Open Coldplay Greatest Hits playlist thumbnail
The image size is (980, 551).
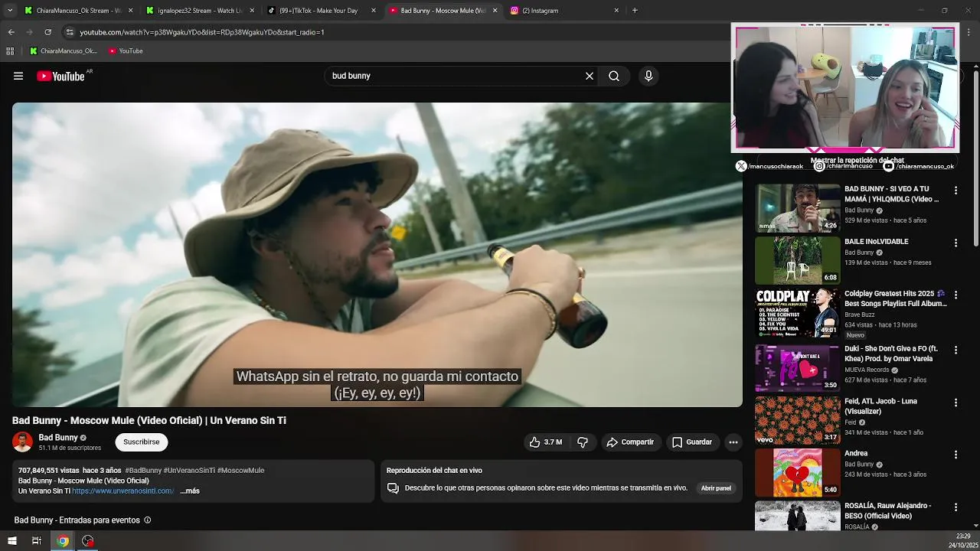point(797,313)
